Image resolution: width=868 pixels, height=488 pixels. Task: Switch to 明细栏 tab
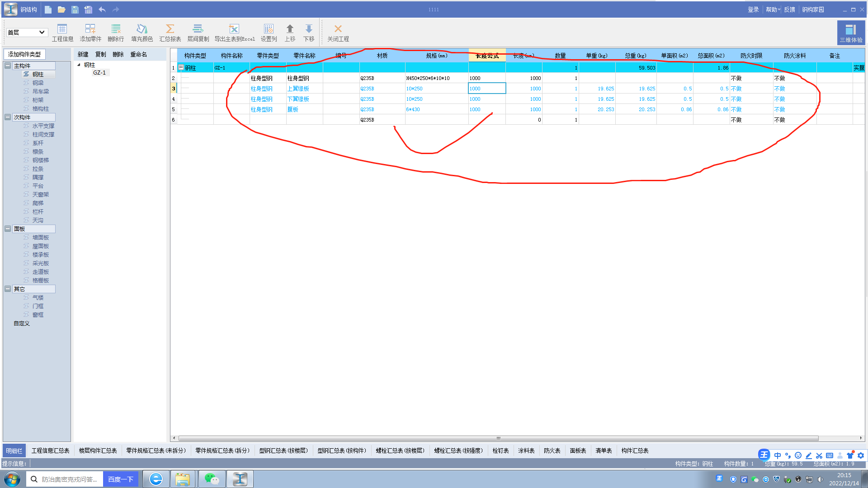[14, 450]
